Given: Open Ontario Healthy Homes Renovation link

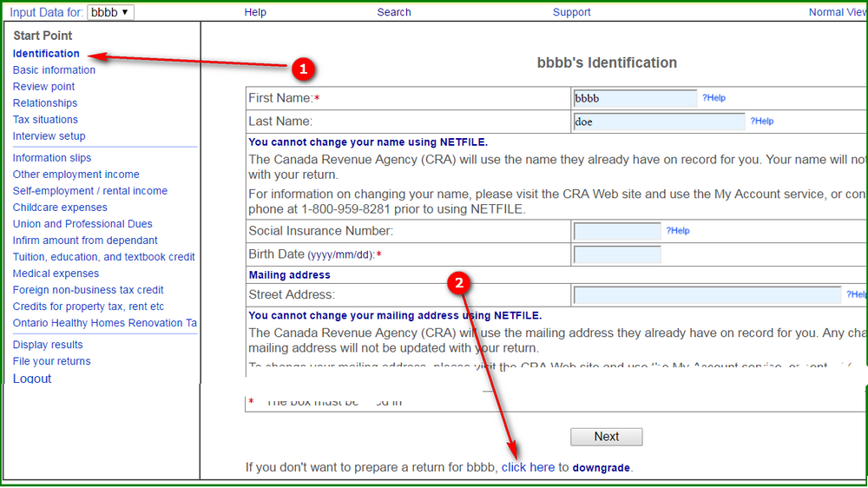Looking at the screenshot, I should 105,324.
